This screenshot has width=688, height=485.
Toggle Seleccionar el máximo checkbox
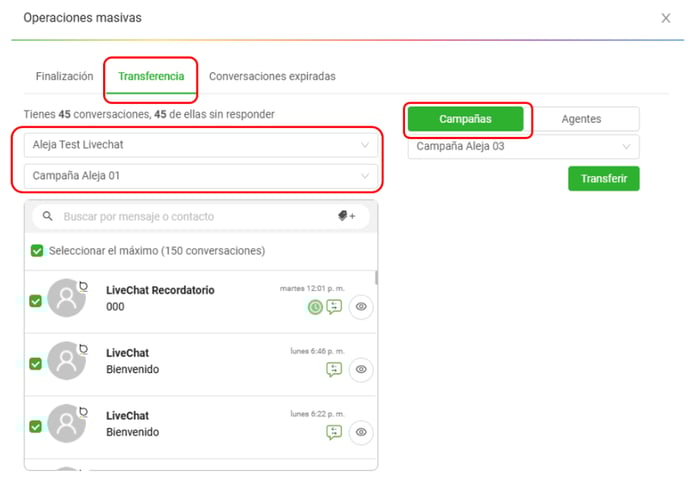37,251
